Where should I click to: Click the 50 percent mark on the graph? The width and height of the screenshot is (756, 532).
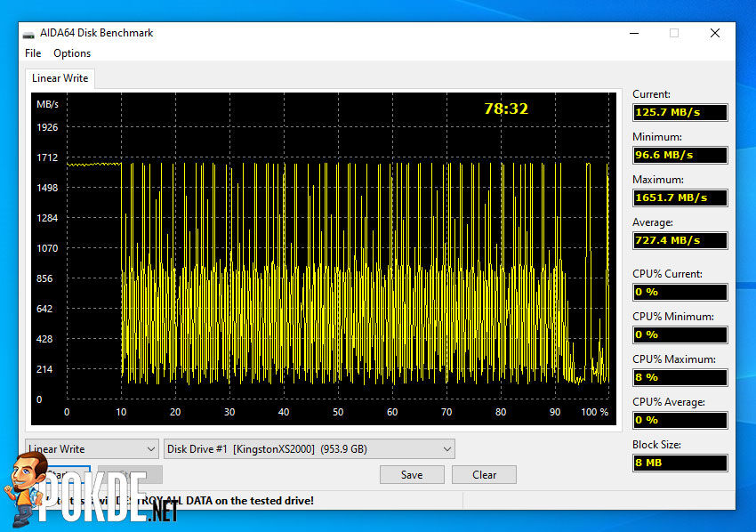[x=338, y=412]
